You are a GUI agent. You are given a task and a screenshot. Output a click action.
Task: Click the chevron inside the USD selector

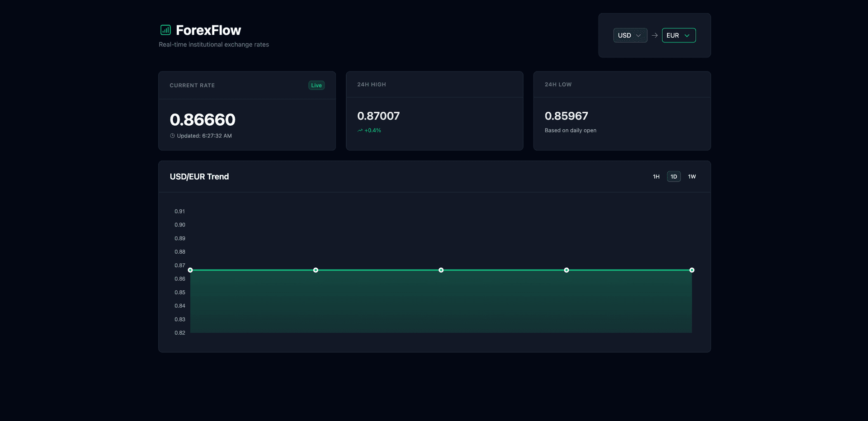point(639,35)
